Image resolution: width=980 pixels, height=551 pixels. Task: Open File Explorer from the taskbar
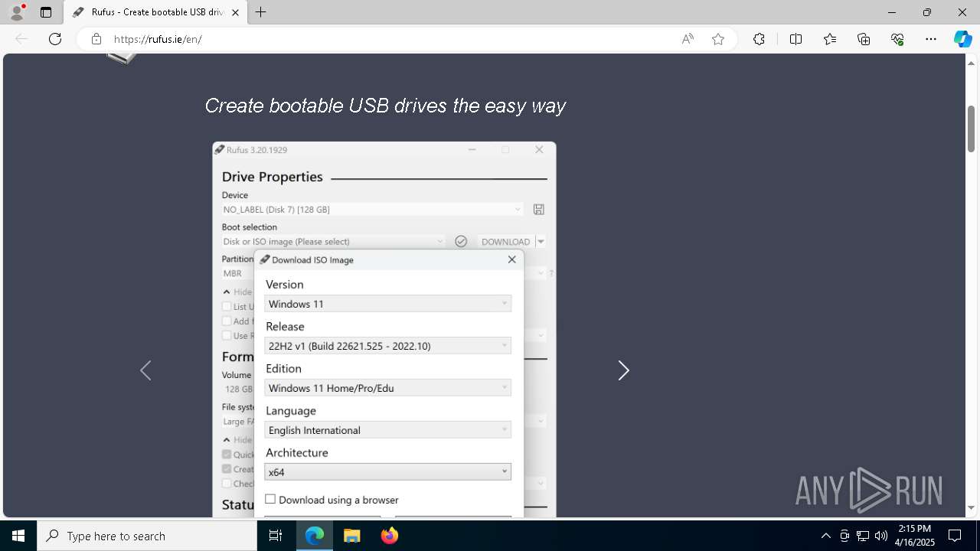(351, 536)
